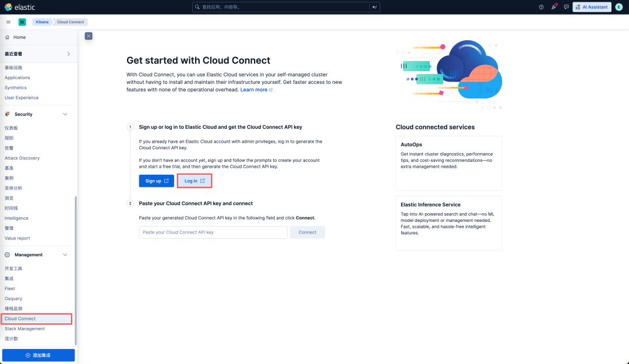Image resolution: width=629 pixels, height=364 pixels.
Task: Open 仪表板 under Security
Action: coord(11,128)
